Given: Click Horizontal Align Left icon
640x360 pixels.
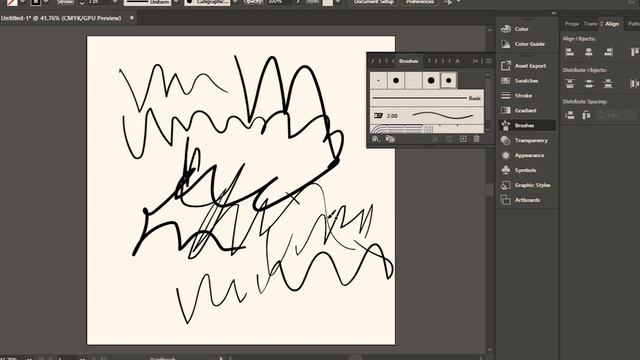Looking at the screenshot, I should (x=569, y=52).
